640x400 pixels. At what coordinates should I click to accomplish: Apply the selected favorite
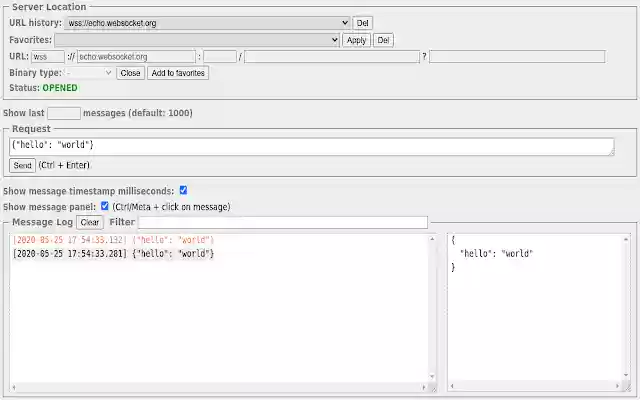coord(356,40)
